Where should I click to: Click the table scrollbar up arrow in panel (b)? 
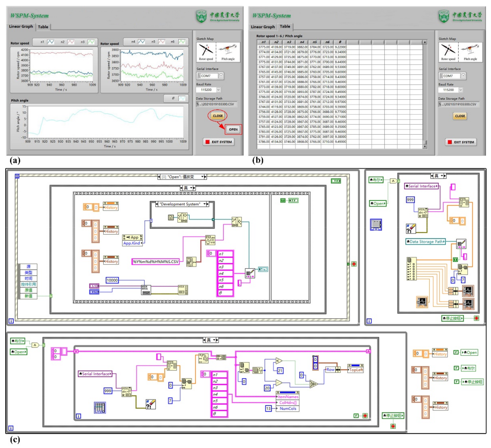[x=425, y=42]
